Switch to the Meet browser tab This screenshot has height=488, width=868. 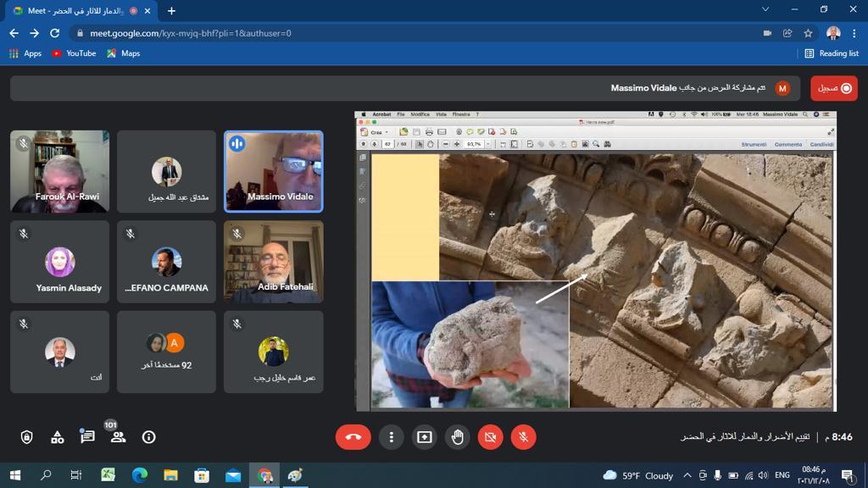[76, 11]
